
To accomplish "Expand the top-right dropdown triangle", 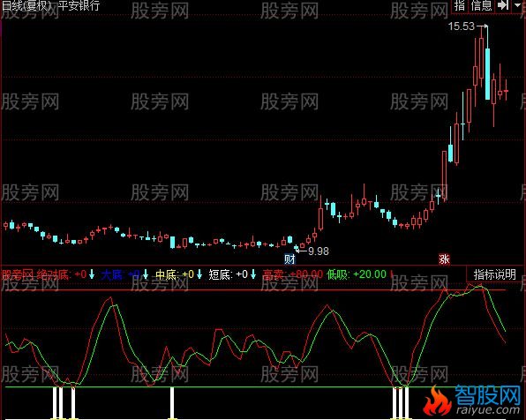I will pyautogui.click(x=517, y=5).
